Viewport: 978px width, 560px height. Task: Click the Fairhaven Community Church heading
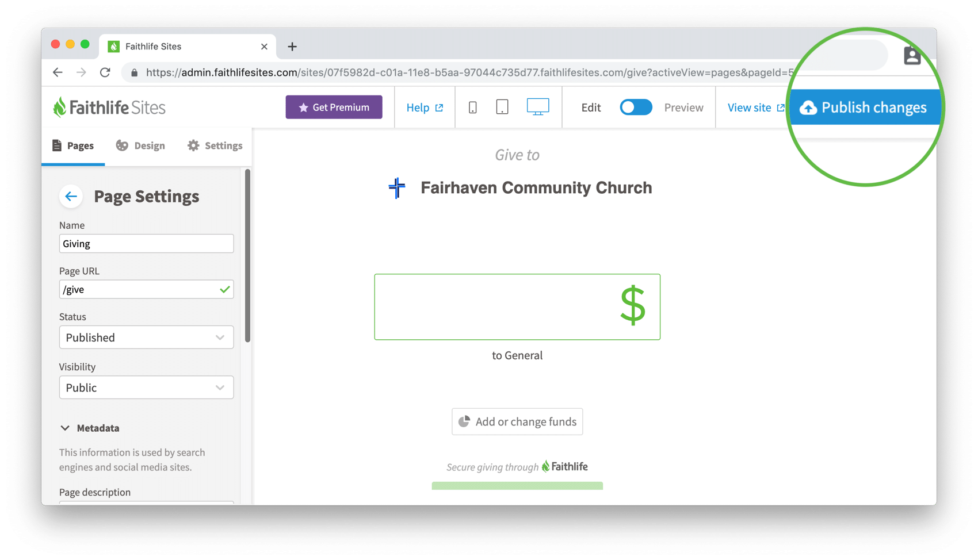point(536,187)
